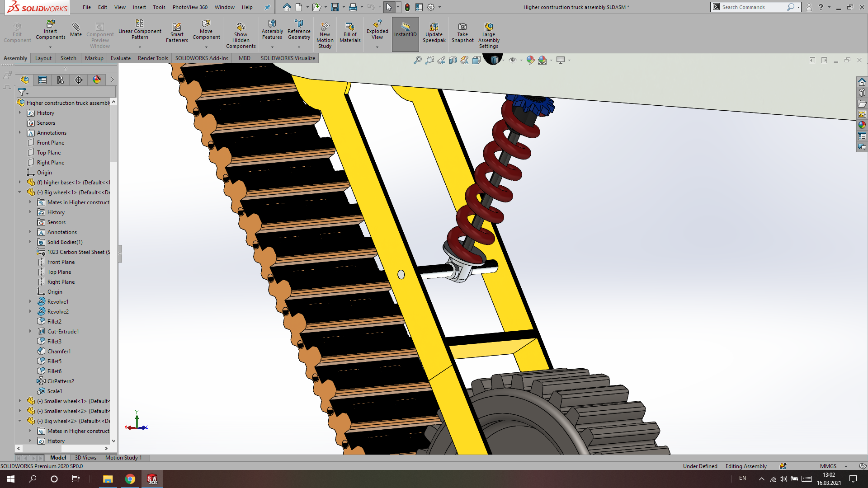Select the Move Component tool

[206, 30]
